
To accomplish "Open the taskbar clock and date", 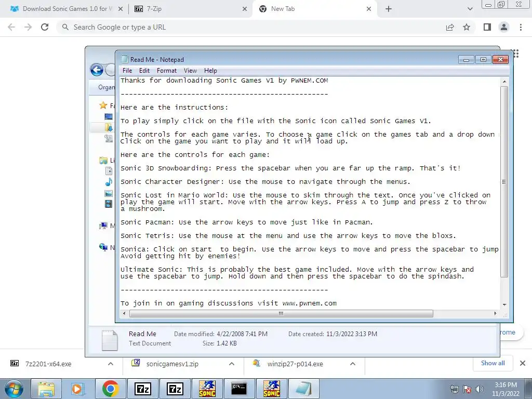I will 506,389.
